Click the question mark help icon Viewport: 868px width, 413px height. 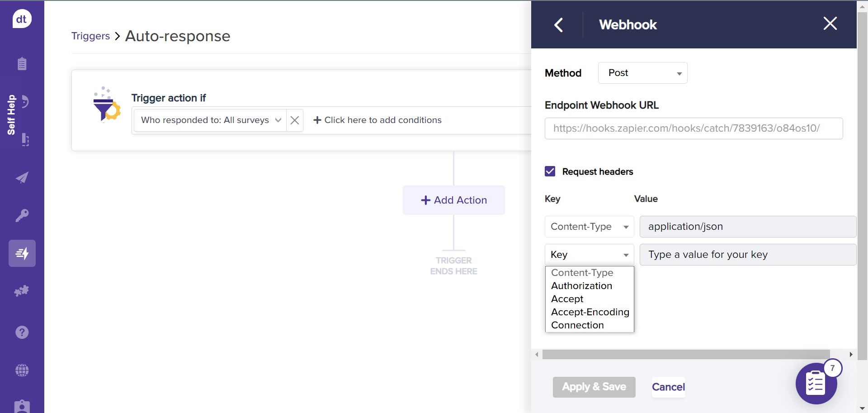coord(22,332)
